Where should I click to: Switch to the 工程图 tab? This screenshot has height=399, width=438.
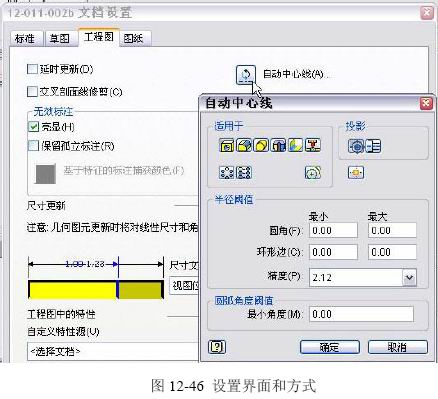pyautogui.click(x=99, y=37)
